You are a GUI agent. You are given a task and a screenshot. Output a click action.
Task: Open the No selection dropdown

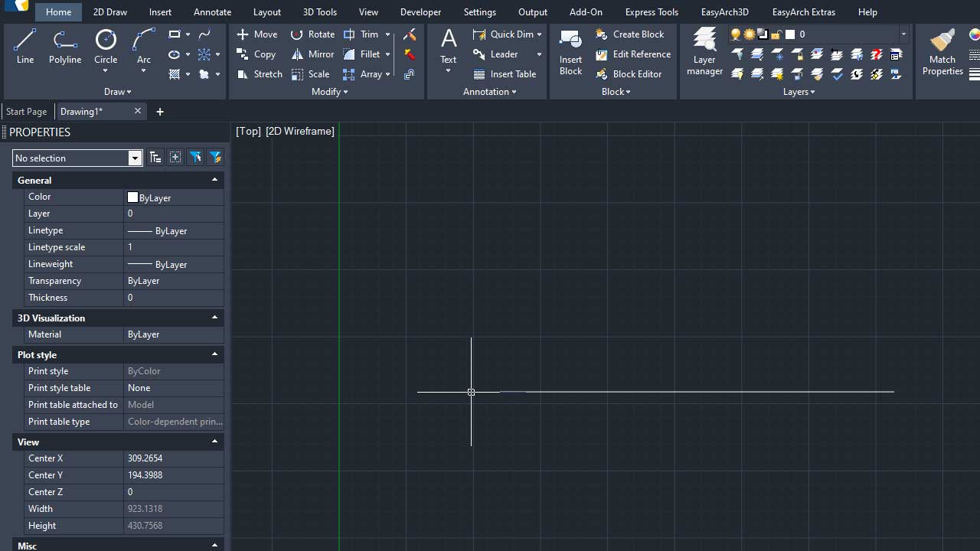[135, 158]
